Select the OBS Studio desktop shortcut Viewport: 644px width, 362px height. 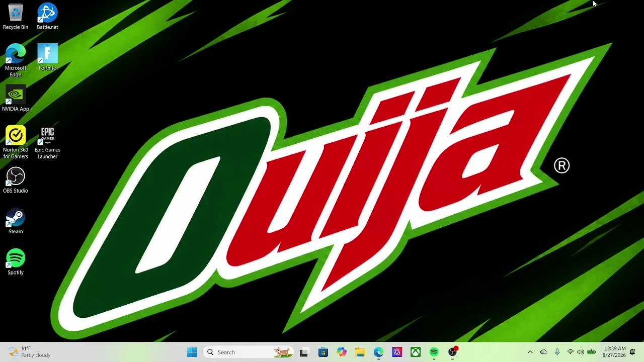click(16, 180)
